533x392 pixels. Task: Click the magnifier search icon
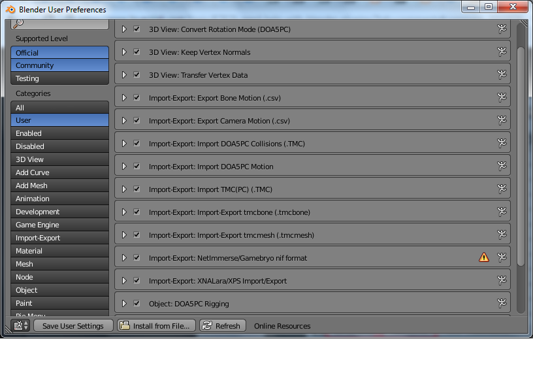pos(18,24)
